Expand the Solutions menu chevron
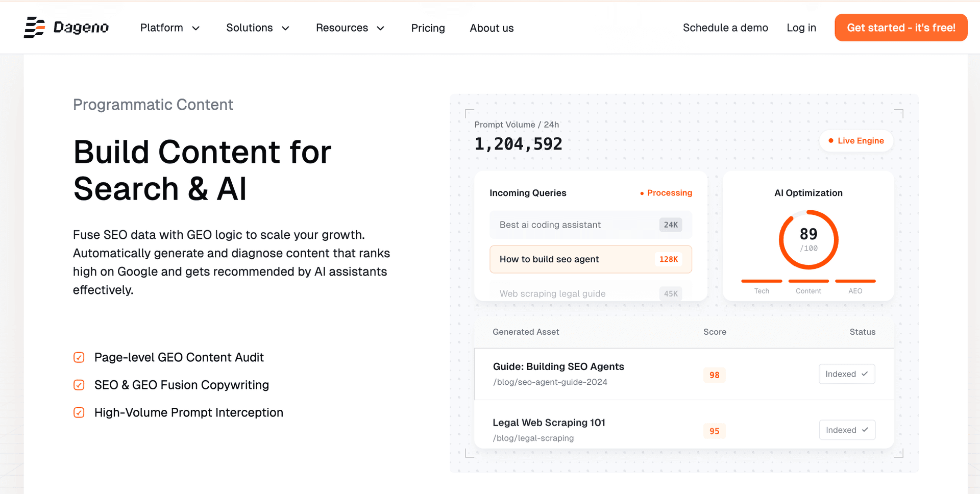Image resolution: width=980 pixels, height=494 pixels. 285,28
